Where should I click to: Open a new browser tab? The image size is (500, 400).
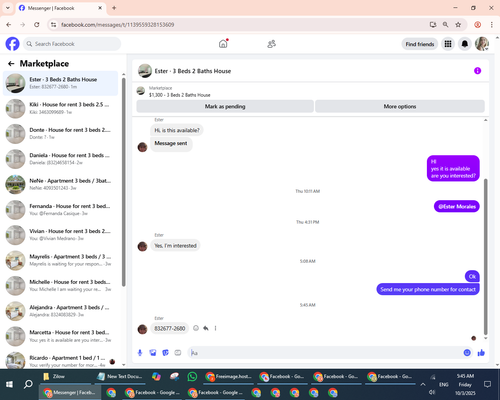point(114,8)
